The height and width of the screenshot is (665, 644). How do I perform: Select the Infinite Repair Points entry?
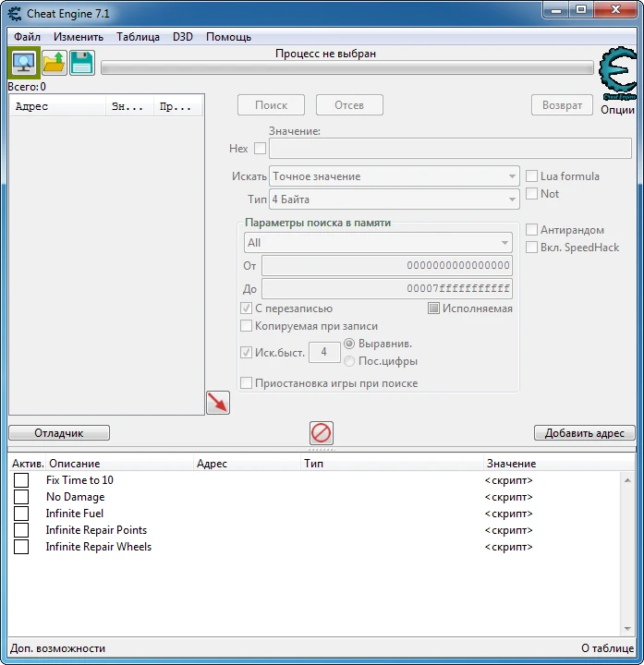point(96,530)
